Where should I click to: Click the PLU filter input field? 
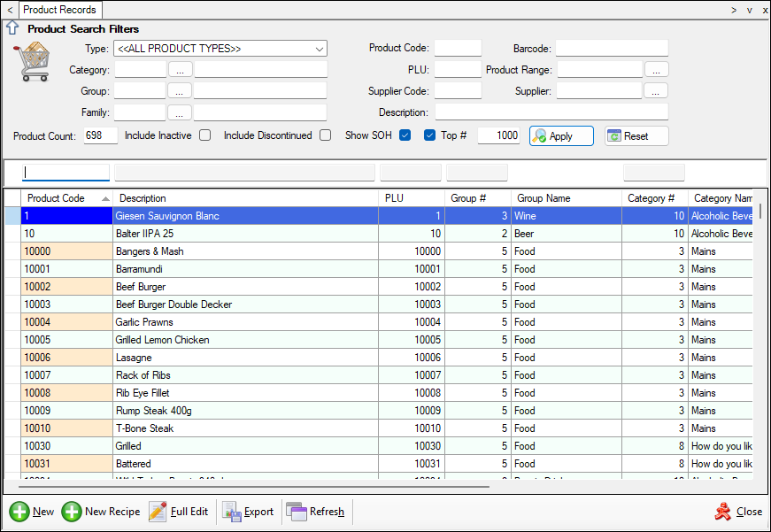click(458, 69)
